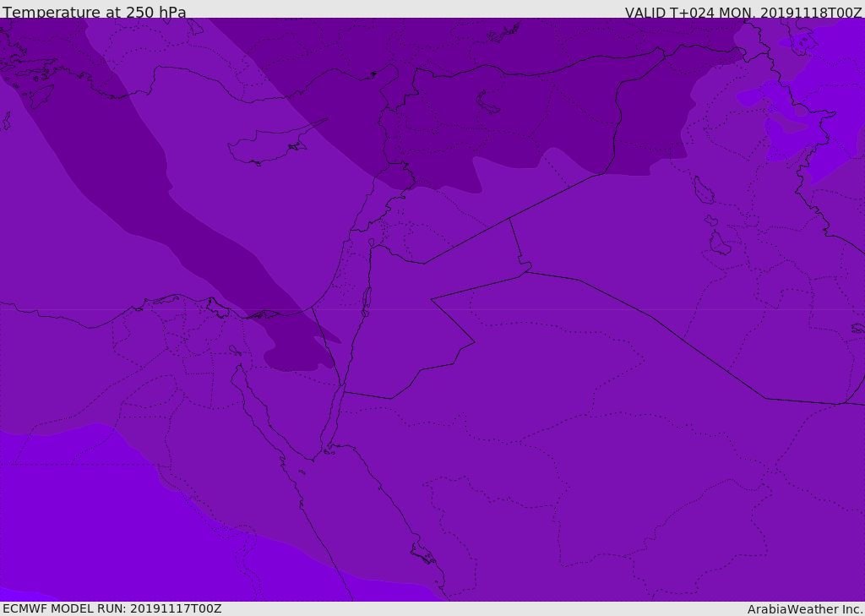Click the Sea of Galilee outline
The width and height of the screenshot is (865, 616).
371,243
